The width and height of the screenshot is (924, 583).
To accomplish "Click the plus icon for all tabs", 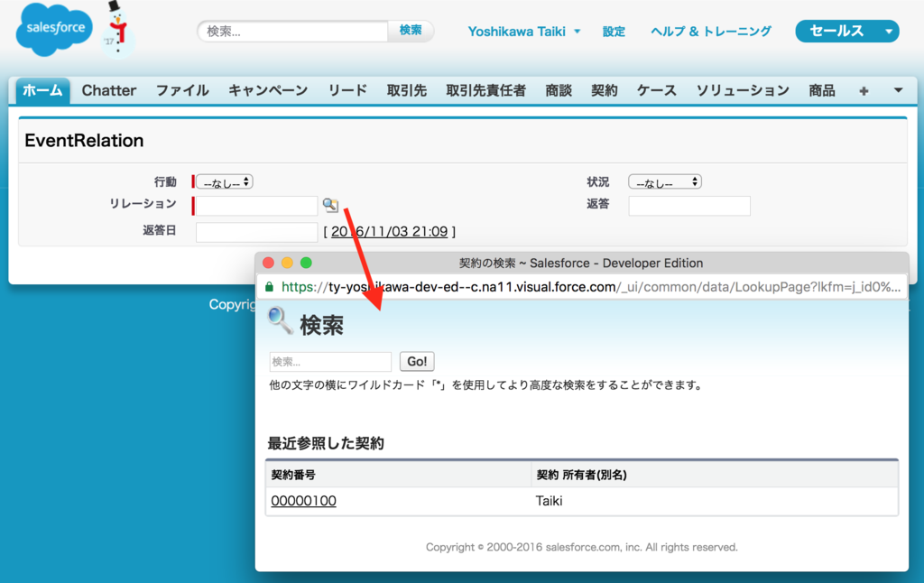I will point(864,91).
